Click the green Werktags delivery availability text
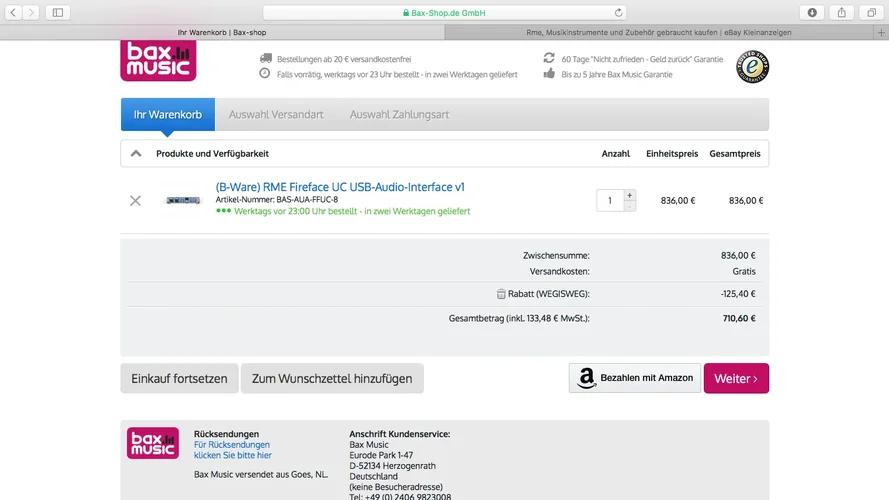Image resolution: width=889 pixels, height=500 pixels. [x=352, y=211]
